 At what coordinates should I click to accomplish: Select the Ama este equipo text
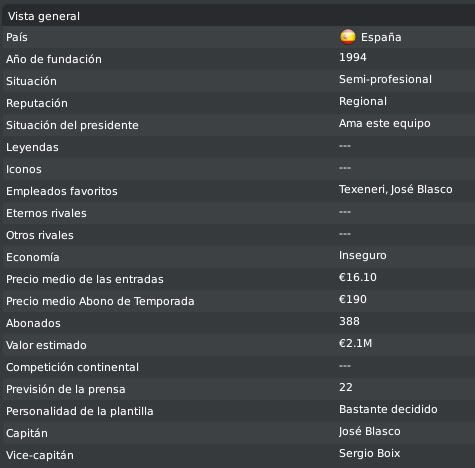tap(385, 123)
